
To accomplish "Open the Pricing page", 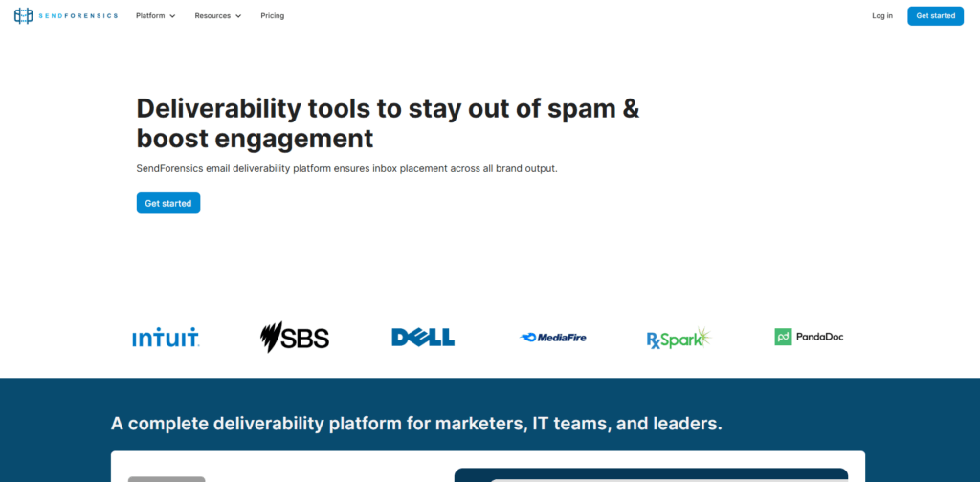I will (x=273, y=15).
